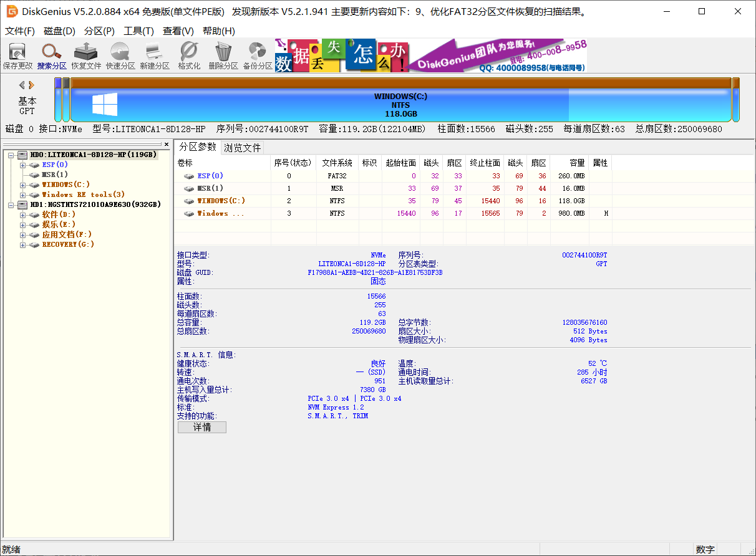Switch to the 分区参数 tab
The height and width of the screenshot is (556, 756).
coord(198,146)
